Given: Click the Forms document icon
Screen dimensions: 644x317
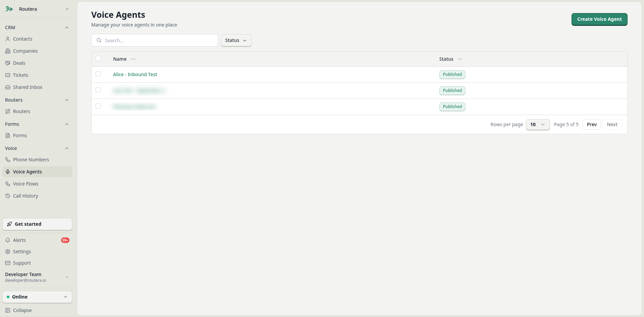Looking at the screenshot, I should (8, 136).
